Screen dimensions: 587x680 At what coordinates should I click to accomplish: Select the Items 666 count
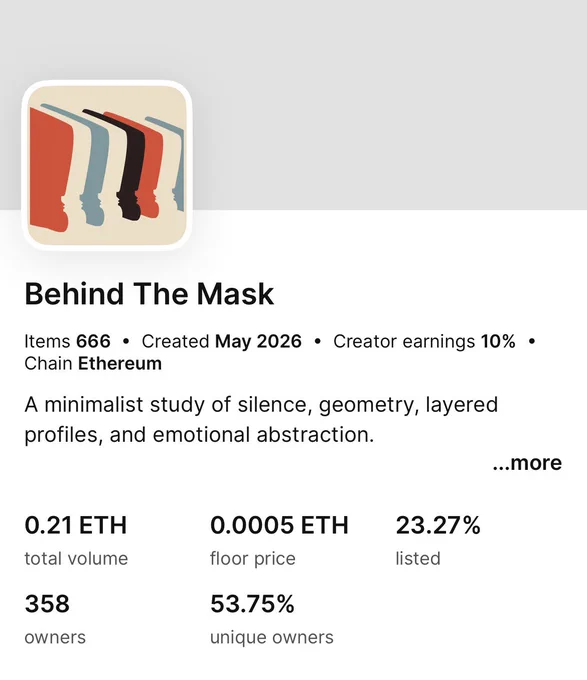click(67, 341)
